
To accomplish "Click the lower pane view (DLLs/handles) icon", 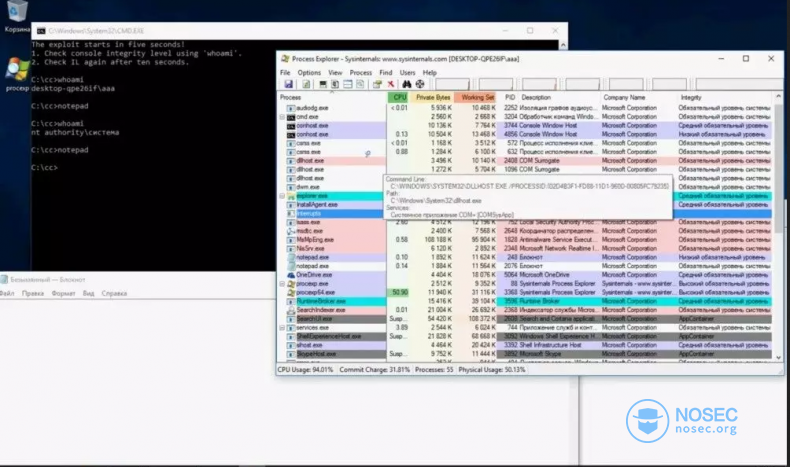I will coord(360,84).
